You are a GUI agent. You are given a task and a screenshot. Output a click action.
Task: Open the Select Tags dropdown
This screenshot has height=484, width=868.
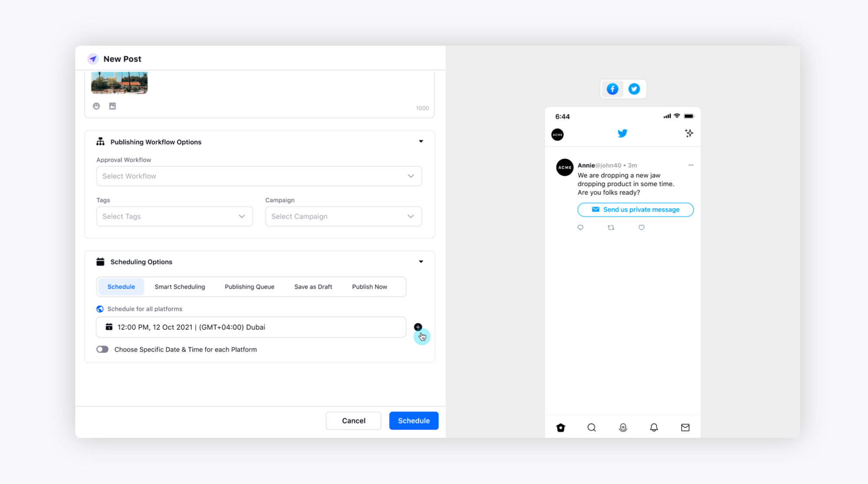coord(173,216)
